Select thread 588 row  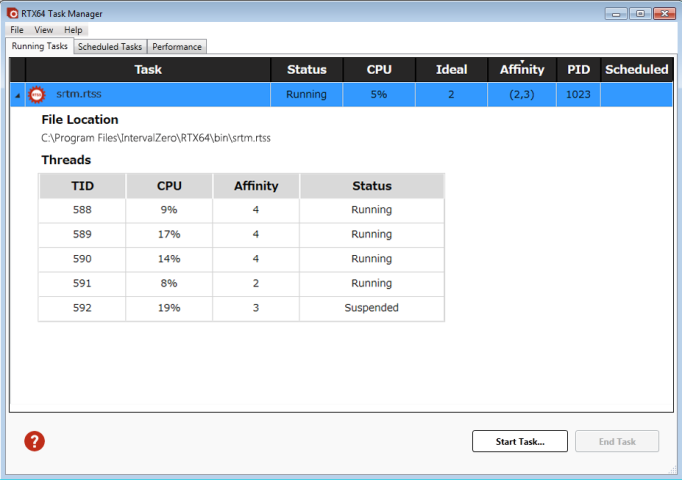tap(240, 210)
